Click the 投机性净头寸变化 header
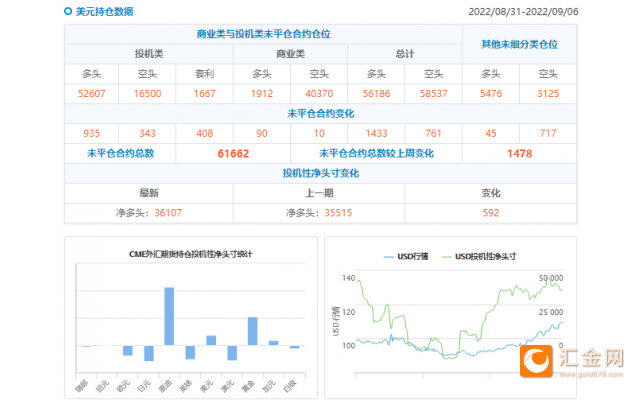Image resolution: width=640 pixels, height=400 pixels. pyautogui.click(x=320, y=173)
